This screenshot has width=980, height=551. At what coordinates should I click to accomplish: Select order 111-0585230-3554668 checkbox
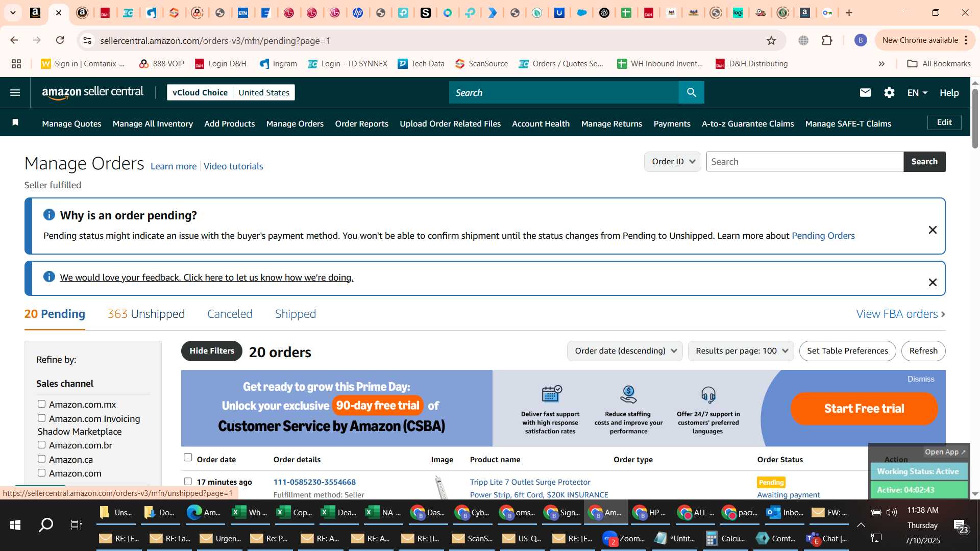[188, 482]
